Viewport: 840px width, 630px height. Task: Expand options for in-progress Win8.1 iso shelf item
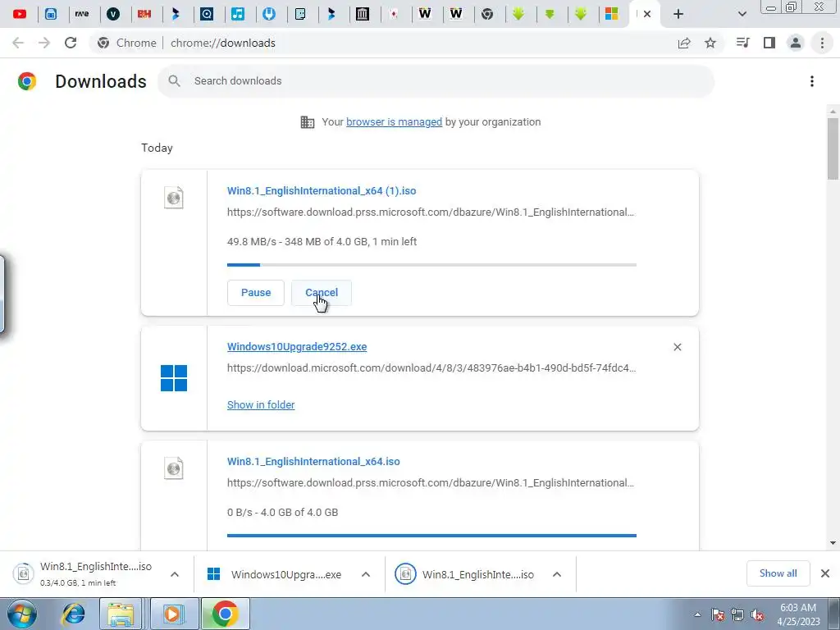pyautogui.click(x=175, y=574)
